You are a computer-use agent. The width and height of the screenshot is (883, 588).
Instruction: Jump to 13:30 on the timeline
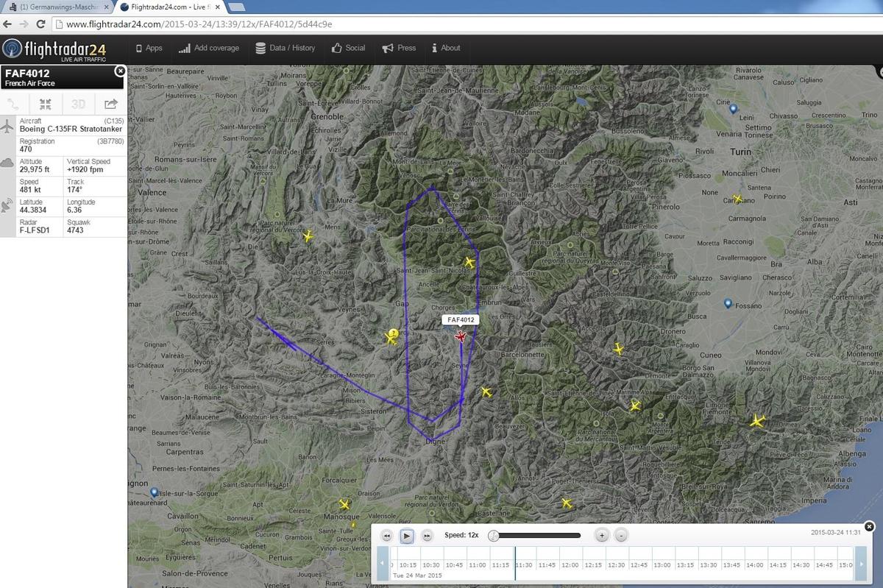(708, 564)
